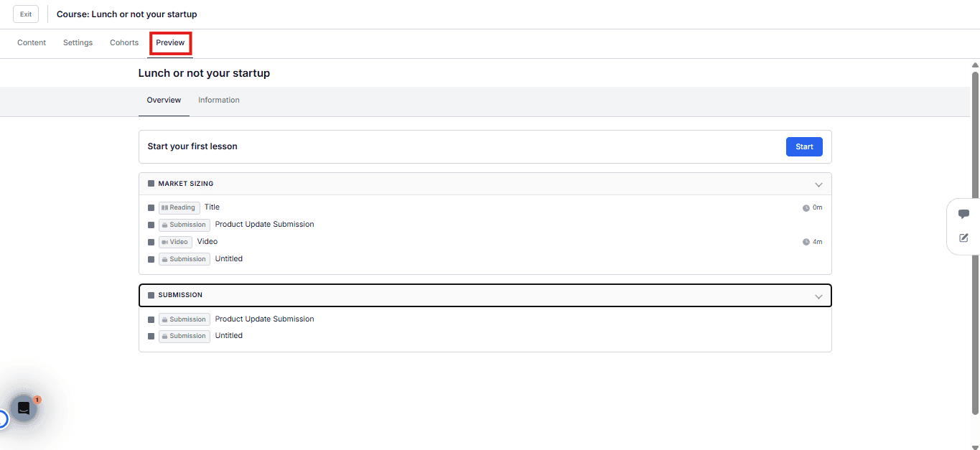
Task: Select the Preview tab
Action: point(170,43)
